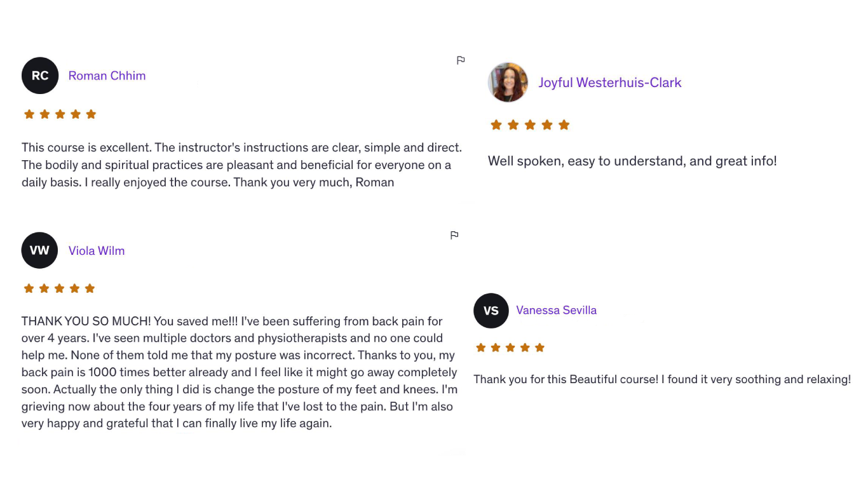
Task: Click the middle star of Joyful's rating
Action: 530,125
